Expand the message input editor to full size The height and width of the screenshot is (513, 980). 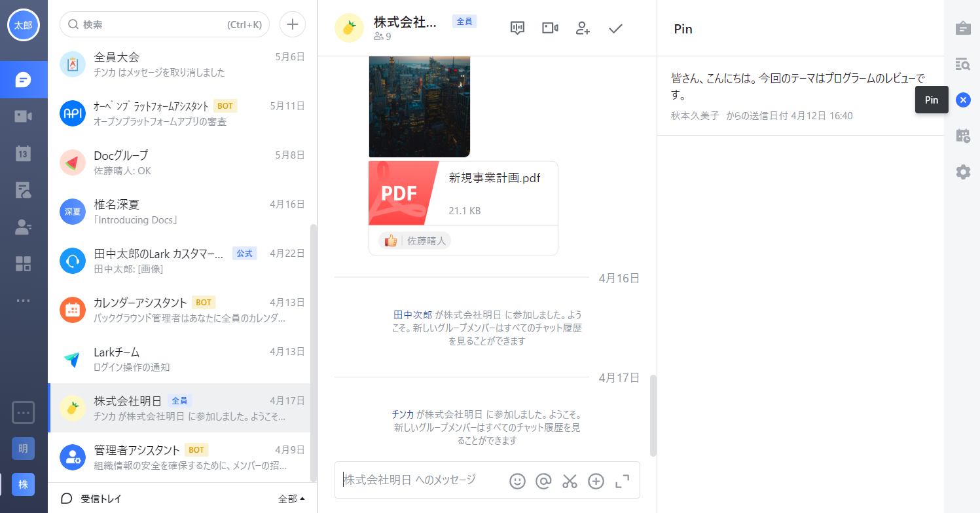(x=622, y=481)
